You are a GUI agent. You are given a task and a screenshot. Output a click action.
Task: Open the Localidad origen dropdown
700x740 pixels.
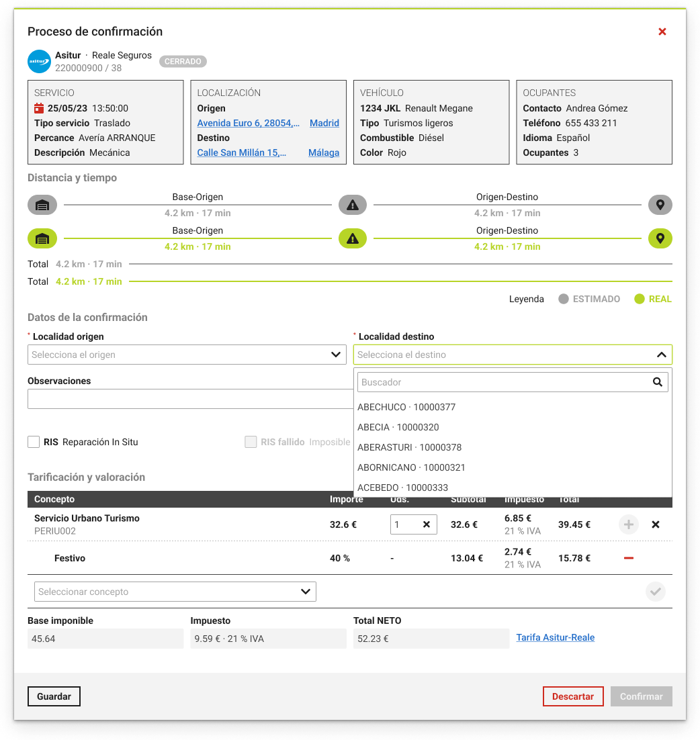point(187,355)
